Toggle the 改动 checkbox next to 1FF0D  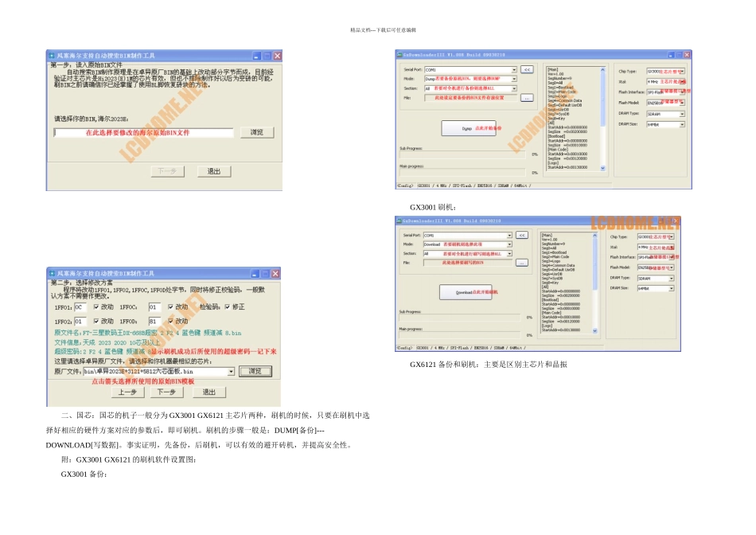click(170, 321)
